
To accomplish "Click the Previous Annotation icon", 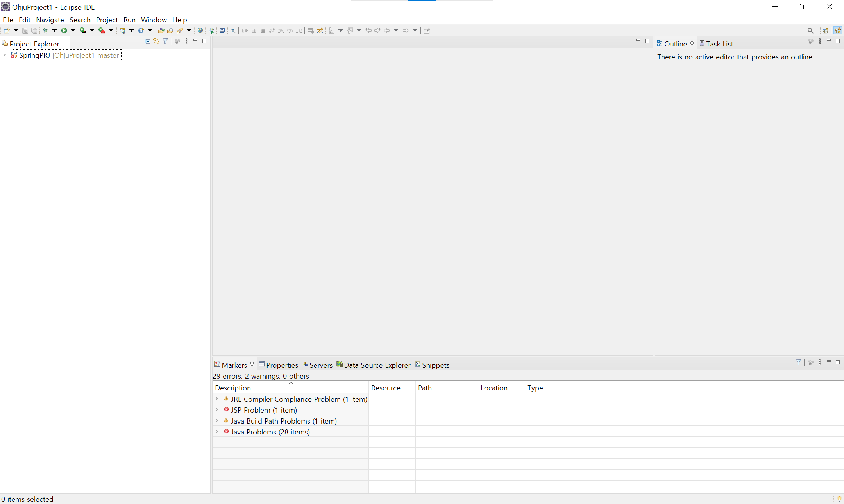I will click(x=350, y=30).
